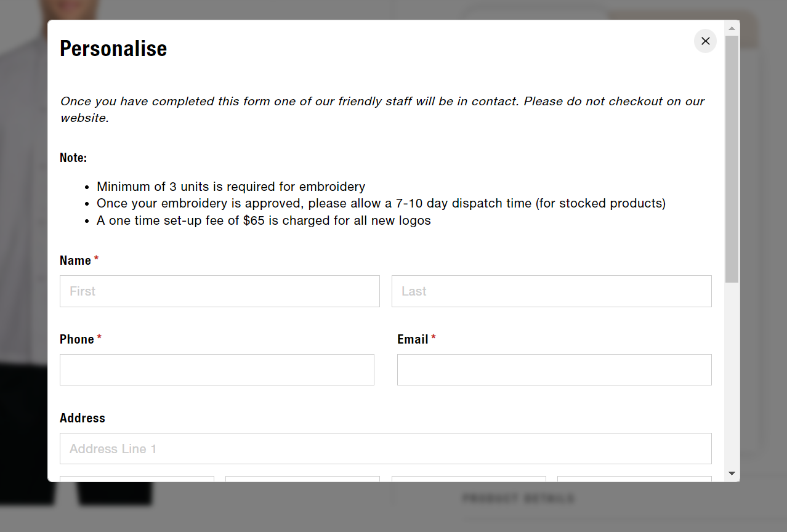Click the blurred PRODUCT DETAILS text behind the dialog

tap(519, 498)
